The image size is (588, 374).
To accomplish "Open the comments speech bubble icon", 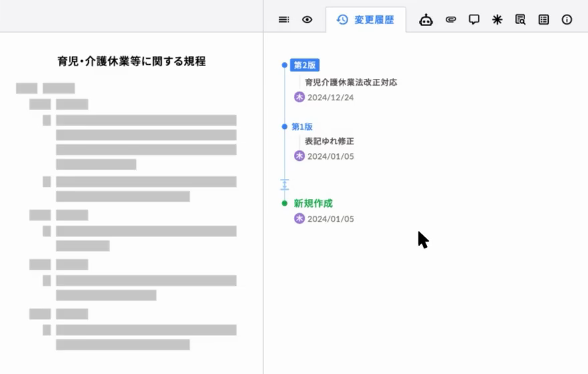I will point(474,19).
